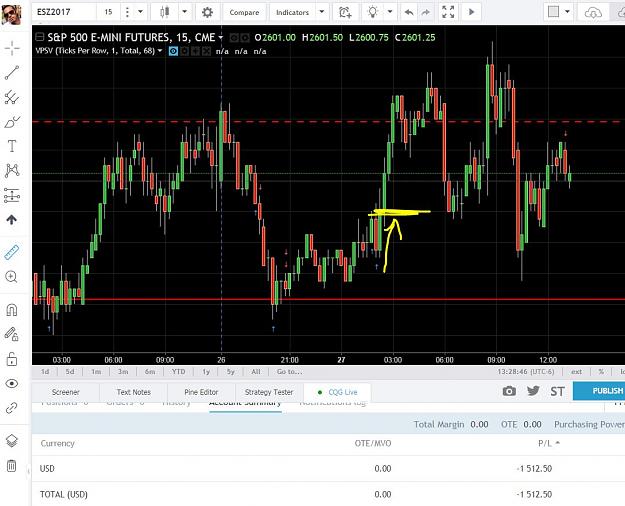This screenshot has height=506, width=625.
Task: Toggle VPSV indicator visibility eye
Action: point(173,51)
